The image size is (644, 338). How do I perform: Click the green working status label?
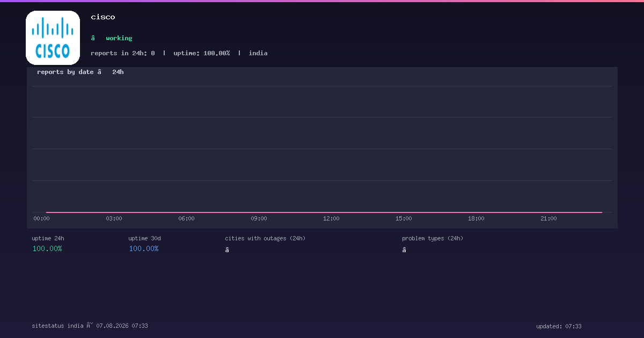(119, 38)
